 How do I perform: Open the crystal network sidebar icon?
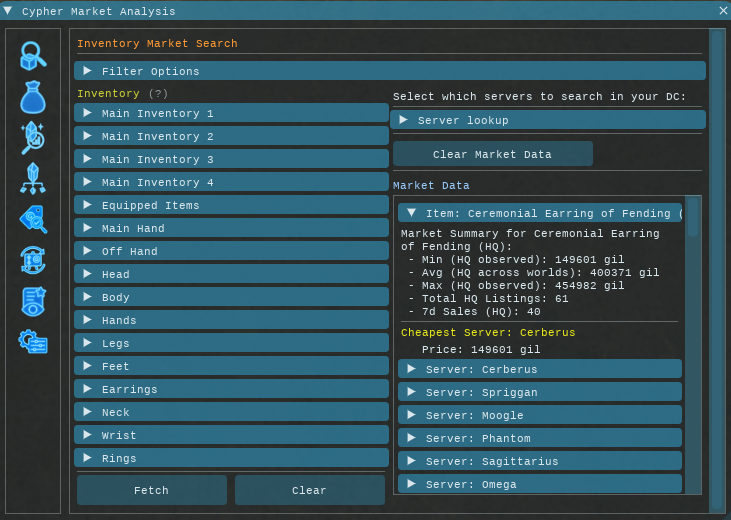[x=32, y=178]
